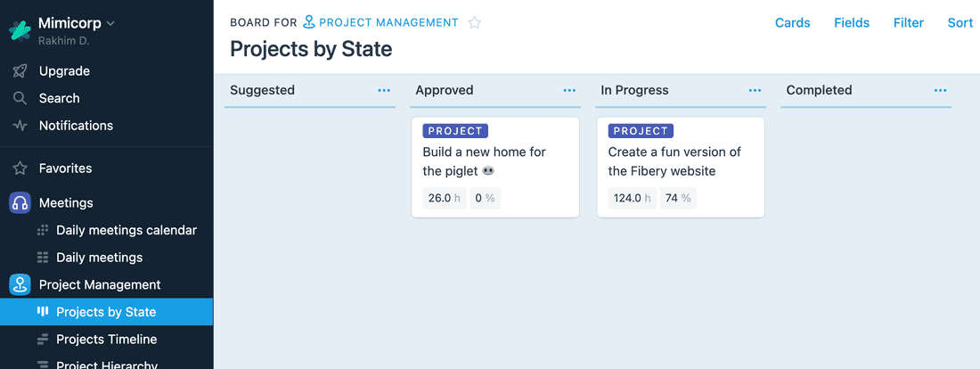The width and height of the screenshot is (980, 369).
Task: Click the Meetings headphones app icon
Action: pos(20,202)
